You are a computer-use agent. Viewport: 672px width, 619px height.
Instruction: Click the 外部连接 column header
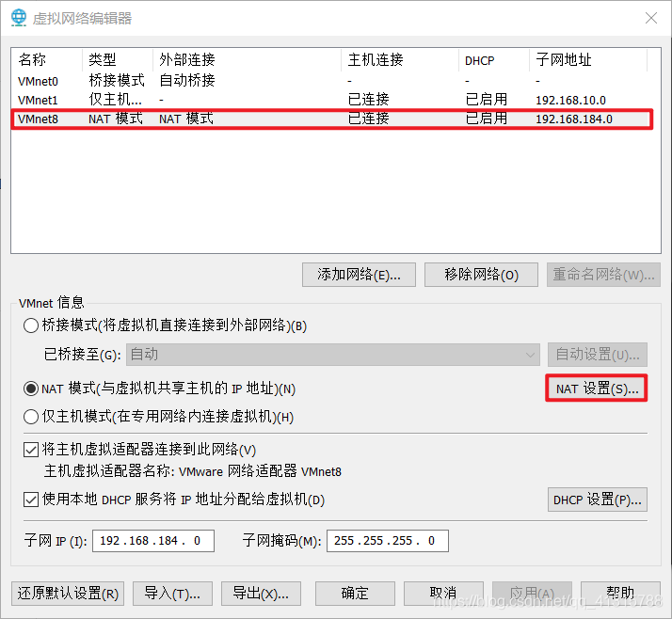[x=247, y=60]
